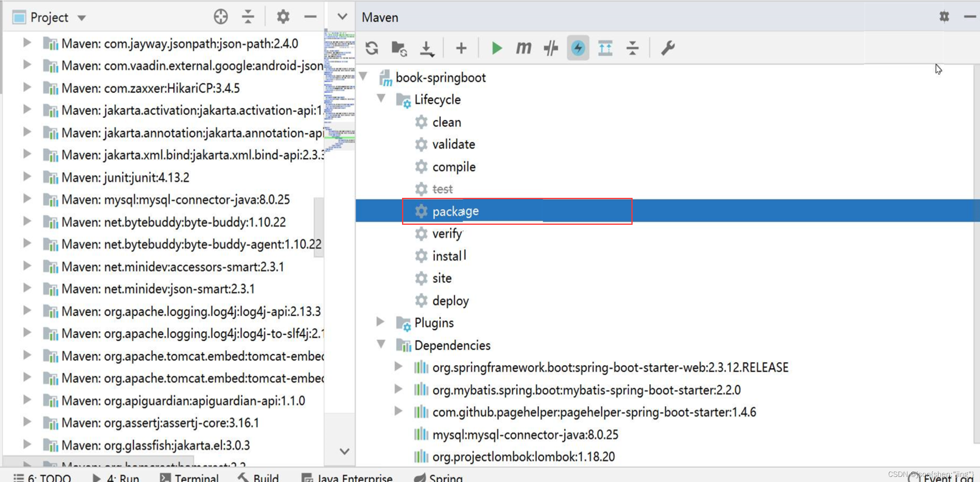Expand the Plugins node

(379, 322)
